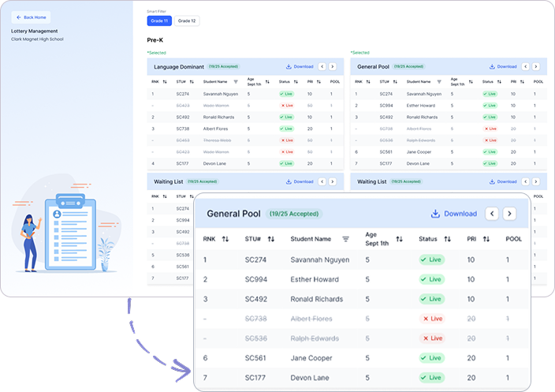Switch to the Grade 12 filter tab

point(187,21)
